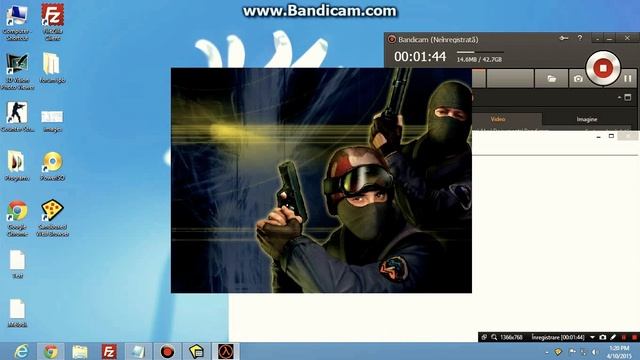Open the upper blank text file on desktop

pyautogui.click(x=17, y=264)
